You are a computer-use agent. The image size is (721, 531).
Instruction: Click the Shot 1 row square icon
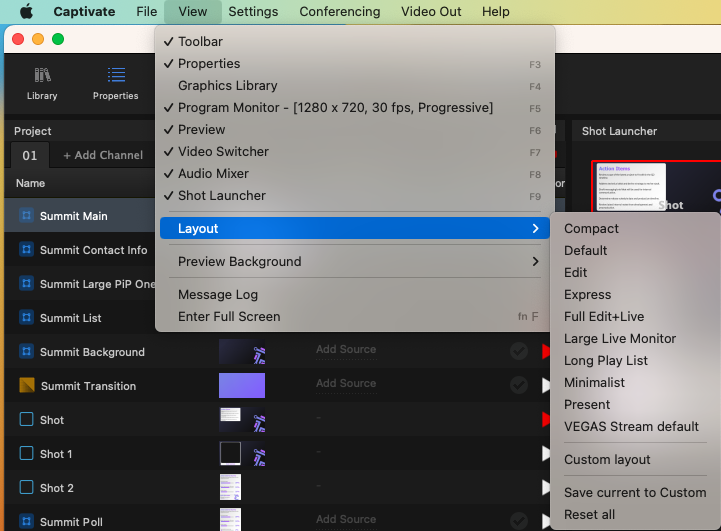(26, 453)
